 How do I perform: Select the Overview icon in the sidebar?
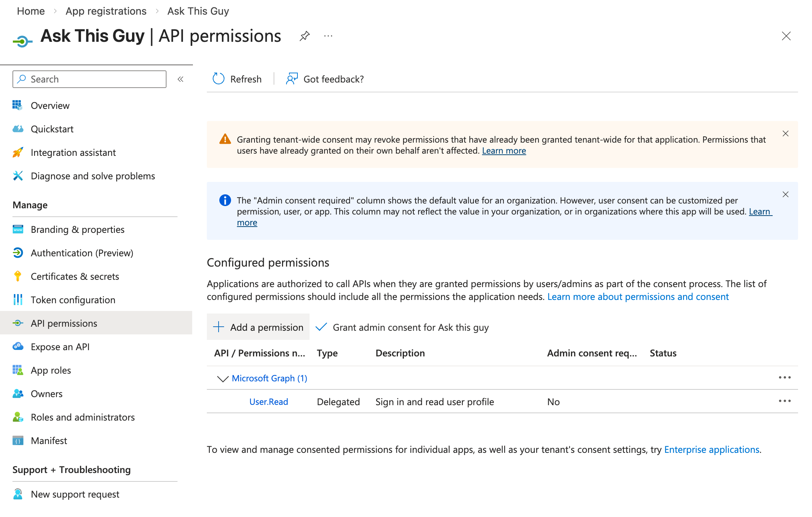(x=17, y=105)
